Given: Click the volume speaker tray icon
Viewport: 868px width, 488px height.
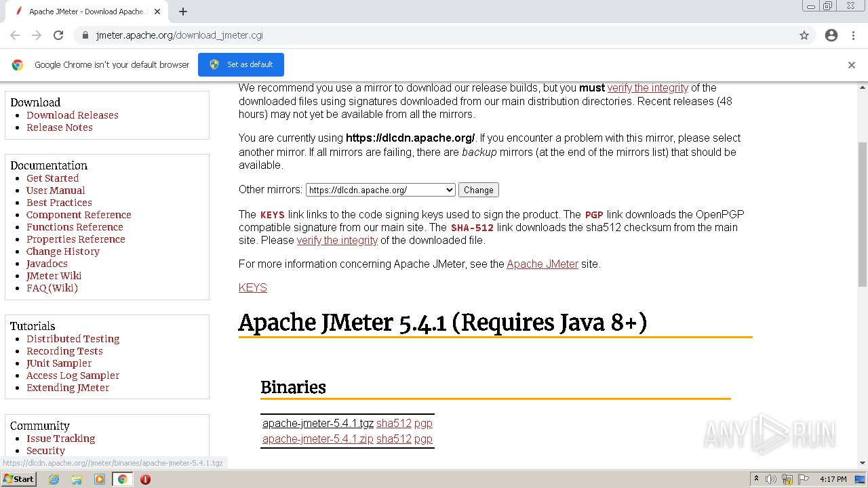Looking at the screenshot, I should 771,479.
